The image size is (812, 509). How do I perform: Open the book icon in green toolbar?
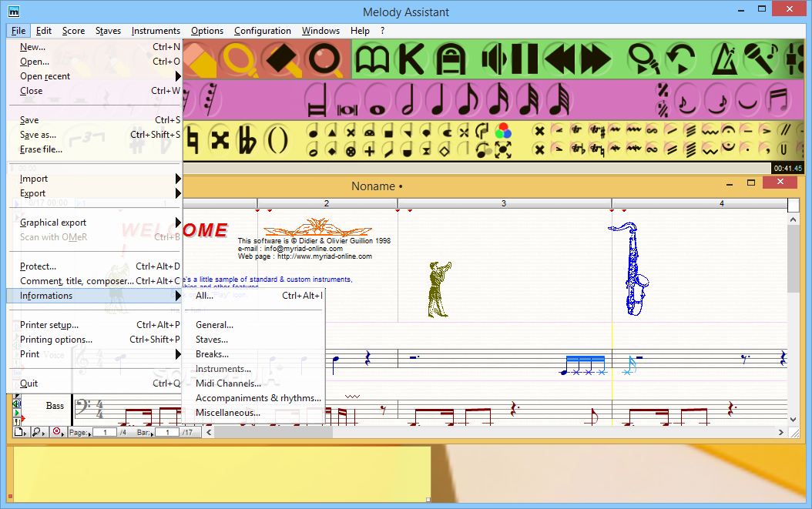[372, 60]
